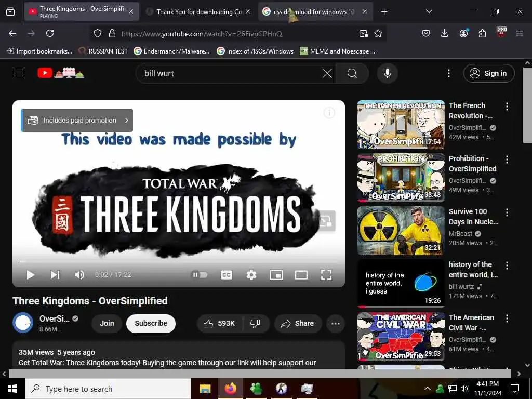Share the Three Kingdoms video
532x399 pixels.
pyautogui.click(x=297, y=323)
